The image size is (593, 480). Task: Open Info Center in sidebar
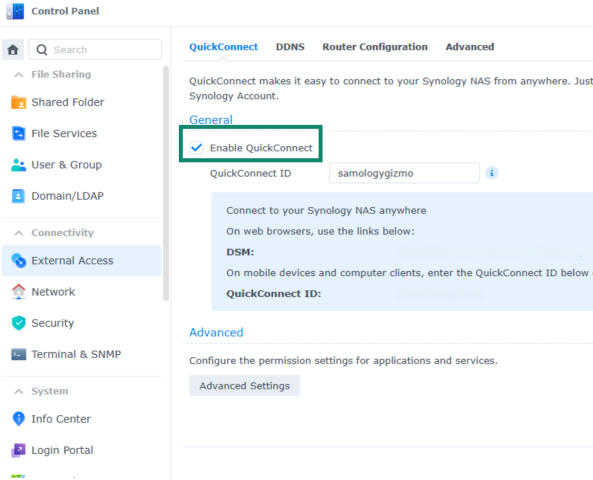[x=82, y=419]
